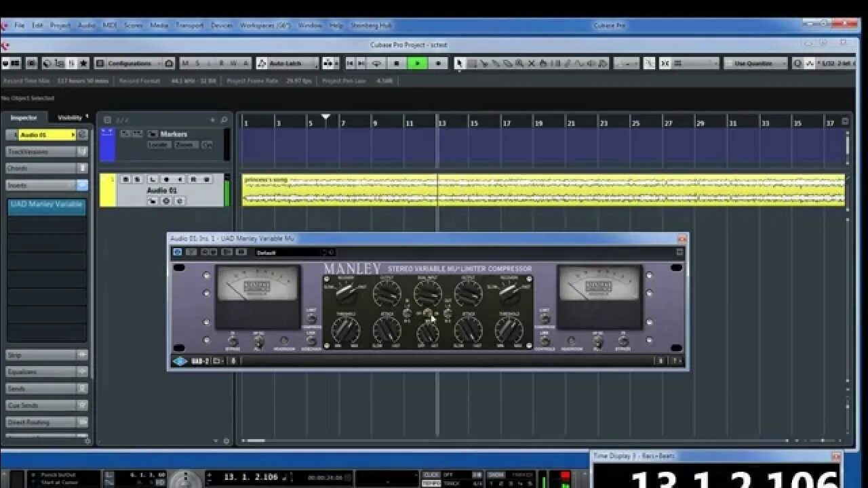
Task: Click the yellow Audio 01 track color strip
Action: click(107, 190)
